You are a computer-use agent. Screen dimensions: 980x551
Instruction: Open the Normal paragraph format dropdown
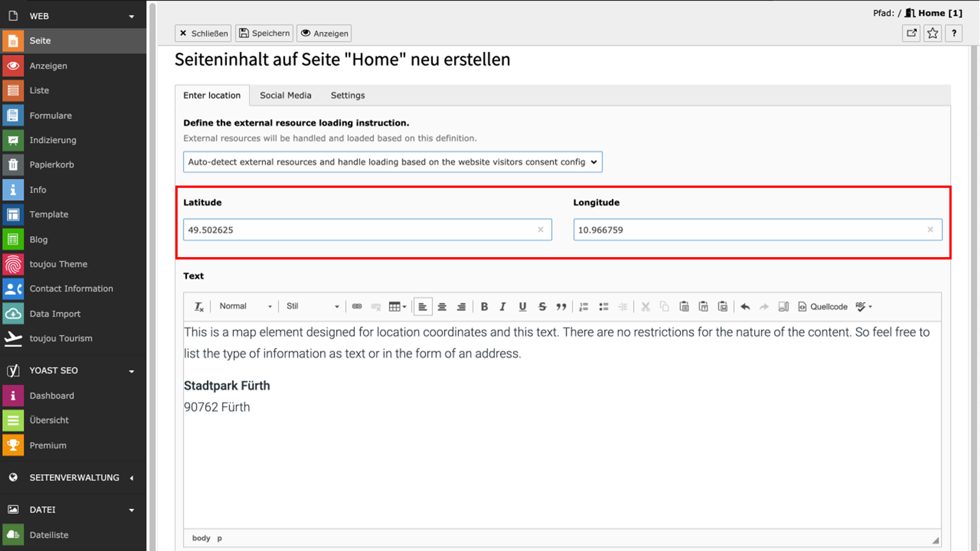click(246, 307)
